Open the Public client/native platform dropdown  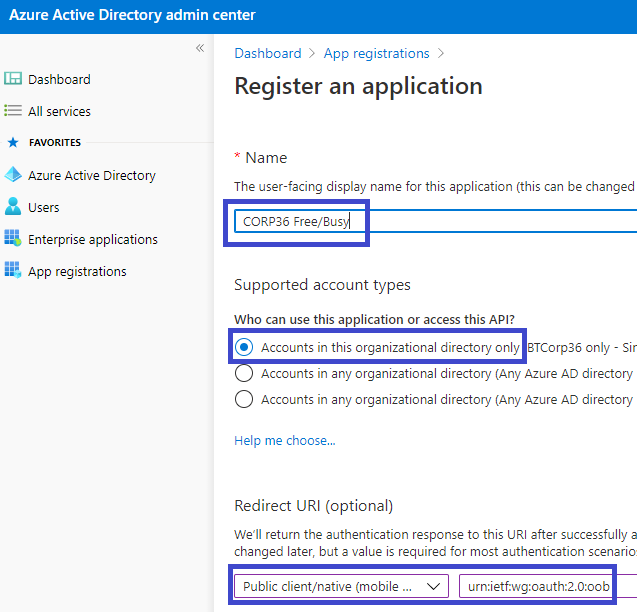pyautogui.click(x=341, y=586)
